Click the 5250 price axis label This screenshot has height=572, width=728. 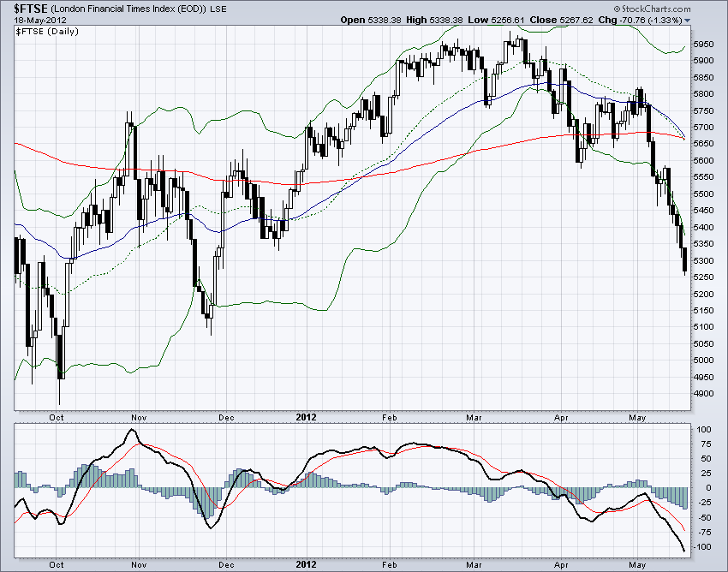tap(703, 277)
